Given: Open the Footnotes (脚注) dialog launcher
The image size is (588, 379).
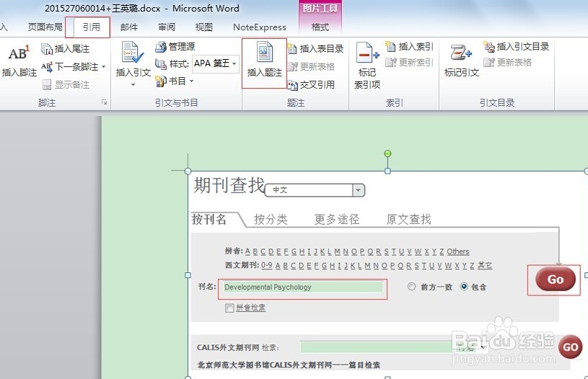Looking at the screenshot, I should pyautogui.click(x=104, y=102).
